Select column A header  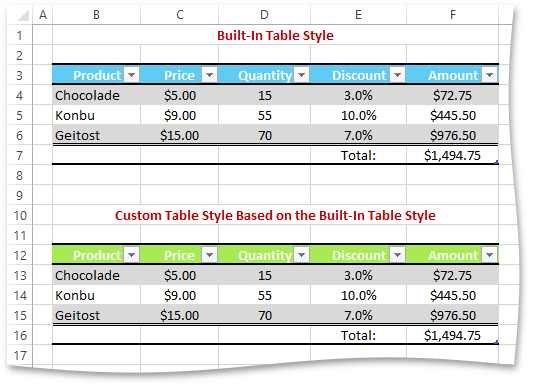(x=43, y=15)
